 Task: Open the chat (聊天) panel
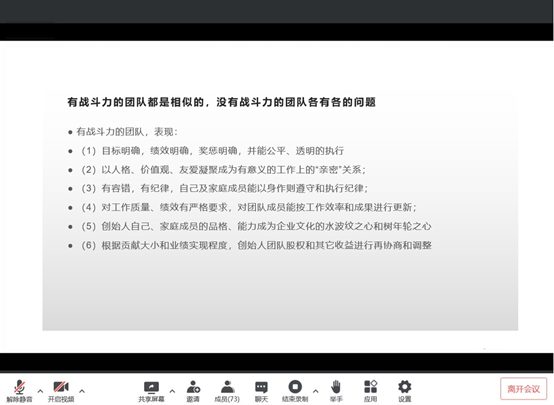261,391
